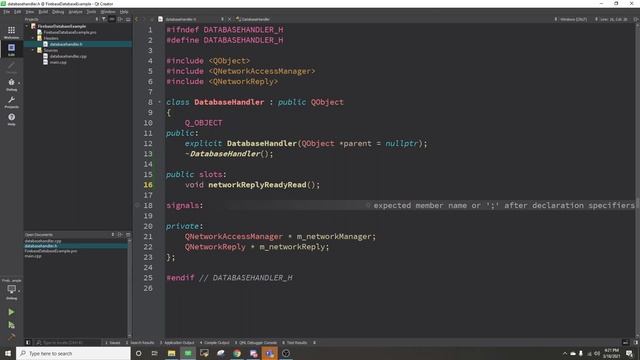The height and width of the screenshot is (360, 640).
Task: Build project with the hammer icon
Action: pyautogui.click(x=11, y=337)
